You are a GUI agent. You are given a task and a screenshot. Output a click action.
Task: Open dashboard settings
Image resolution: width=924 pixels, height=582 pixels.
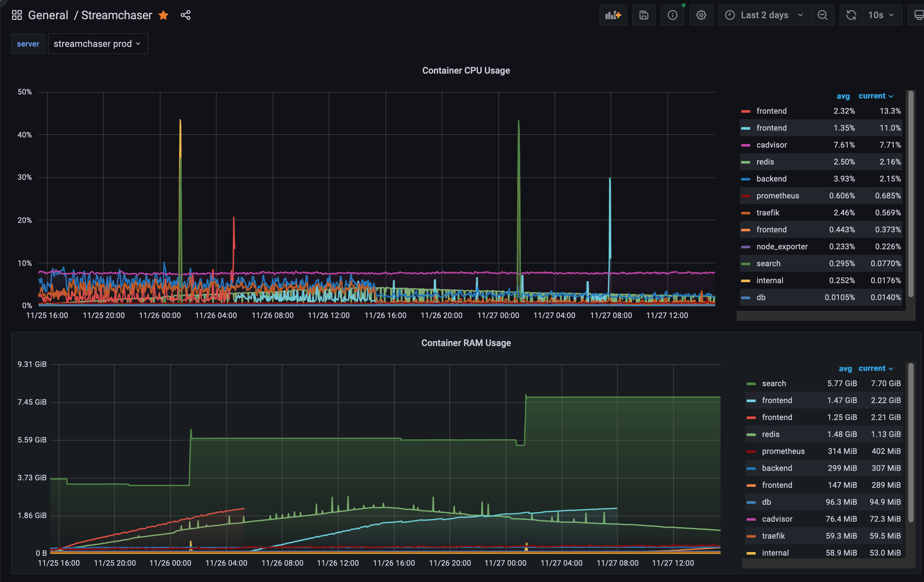[x=701, y=15]
